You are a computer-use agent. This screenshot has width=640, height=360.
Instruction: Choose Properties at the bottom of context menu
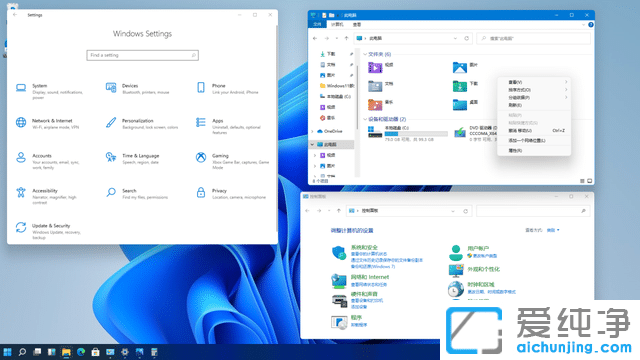coord(534,151)
